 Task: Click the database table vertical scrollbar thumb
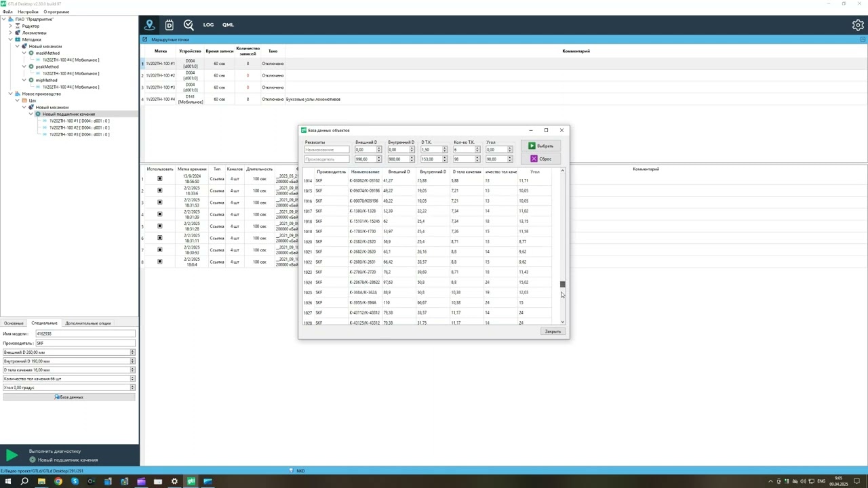[562, 285]
